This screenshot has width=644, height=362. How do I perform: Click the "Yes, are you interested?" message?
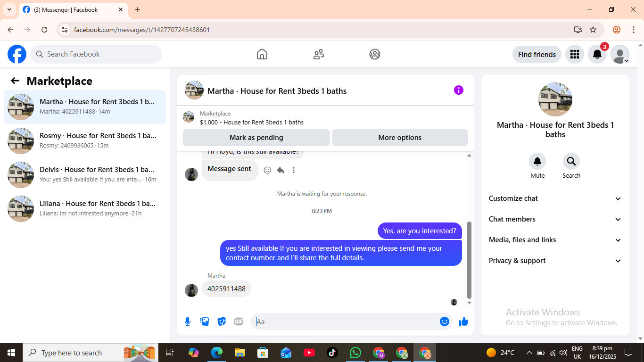click(420, 231)
